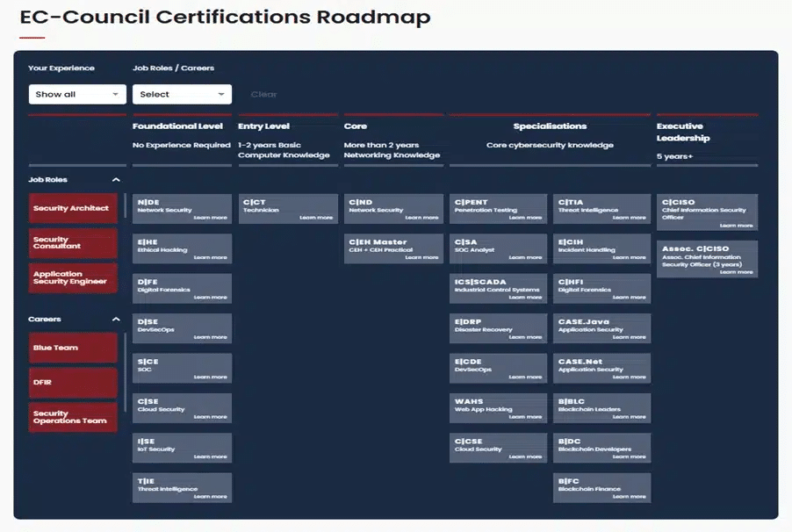Select the Security Operations Team career
792x532 pixels.
pos(73,417)
